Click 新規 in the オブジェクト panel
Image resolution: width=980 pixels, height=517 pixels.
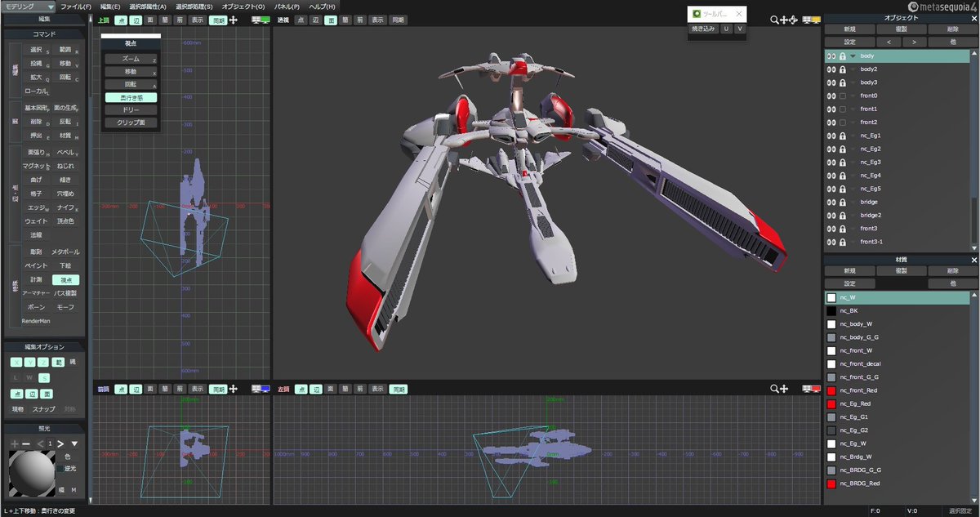pyautogui.click(x=850, y=29)
